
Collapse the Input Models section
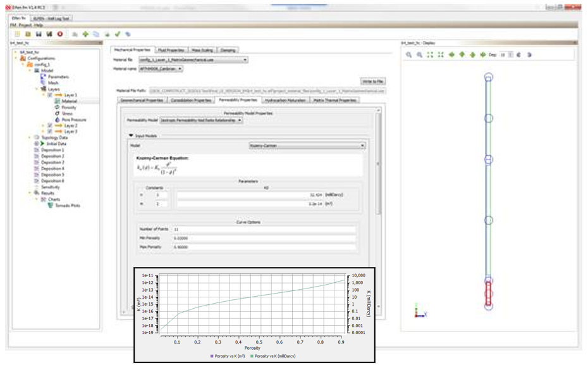tap(131, 135)
